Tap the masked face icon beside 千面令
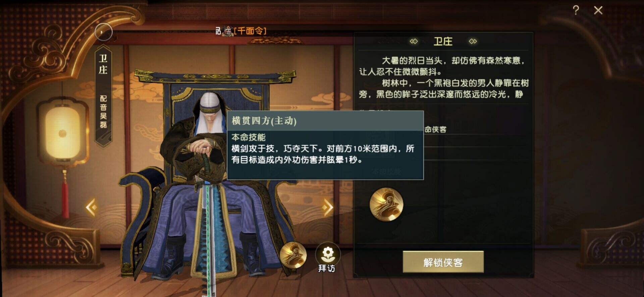The image size is (644, 297). tap(227, 31)
